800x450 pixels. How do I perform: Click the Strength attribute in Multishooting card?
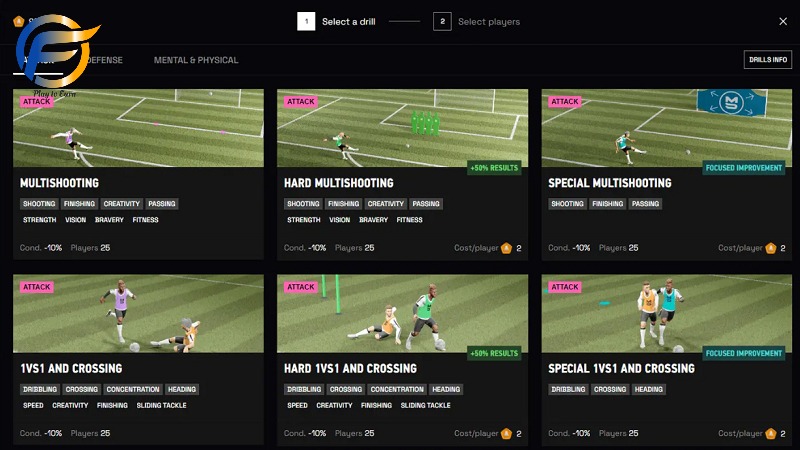point(39,220)
